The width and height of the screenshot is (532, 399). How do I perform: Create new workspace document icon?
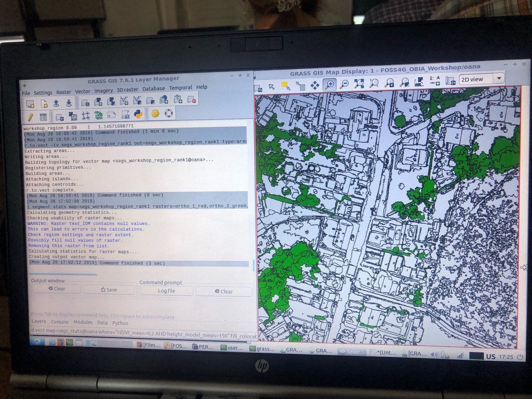coord(43,104)
